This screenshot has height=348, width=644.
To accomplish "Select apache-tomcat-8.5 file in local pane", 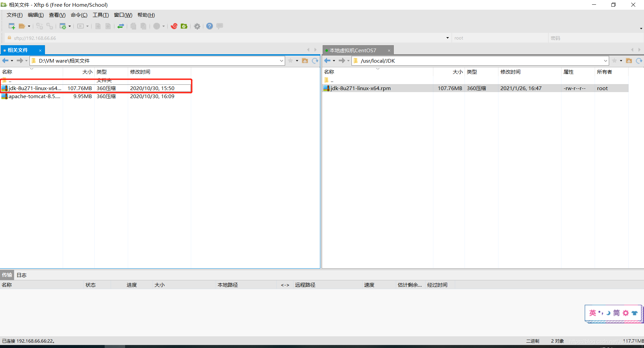I will click(96, 96).
